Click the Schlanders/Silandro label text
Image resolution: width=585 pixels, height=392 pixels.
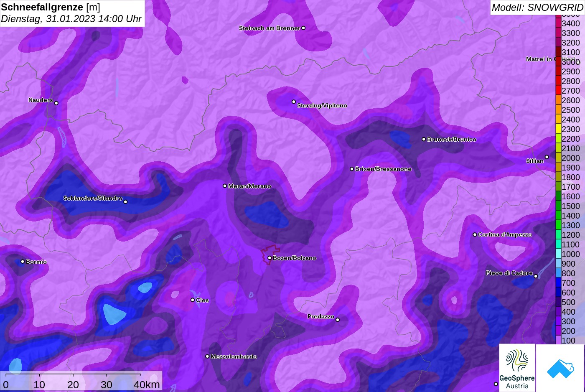pos(93,198)
